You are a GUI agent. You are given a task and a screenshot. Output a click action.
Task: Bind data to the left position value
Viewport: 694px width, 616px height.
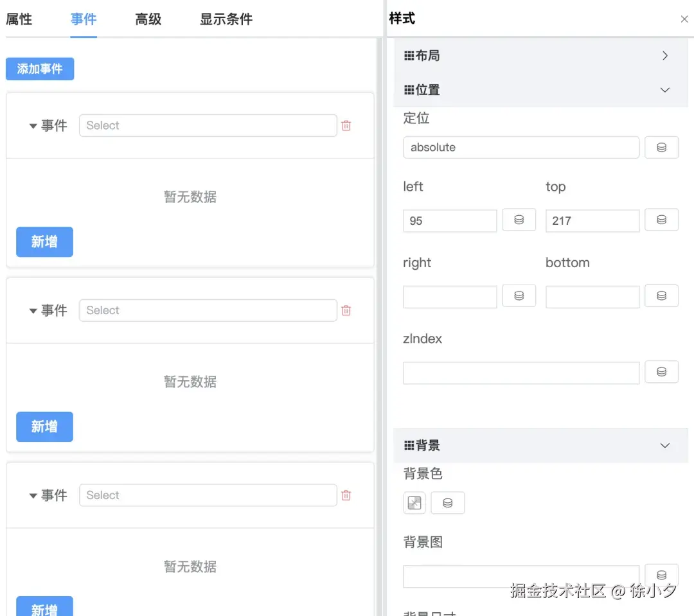[519, 220]
